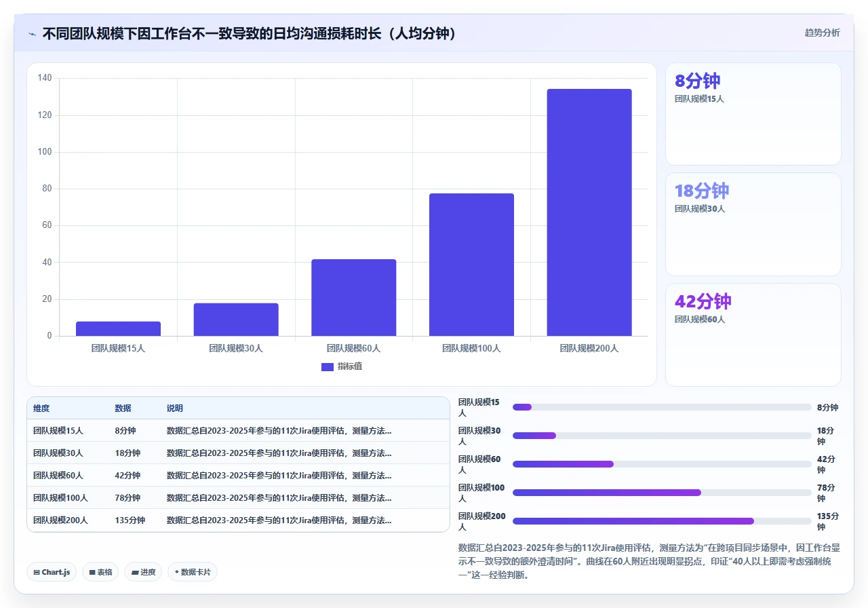Click the footnote paragraph starting 数据汇总自2023-2025年
The image size is (868, 608).
649,561
